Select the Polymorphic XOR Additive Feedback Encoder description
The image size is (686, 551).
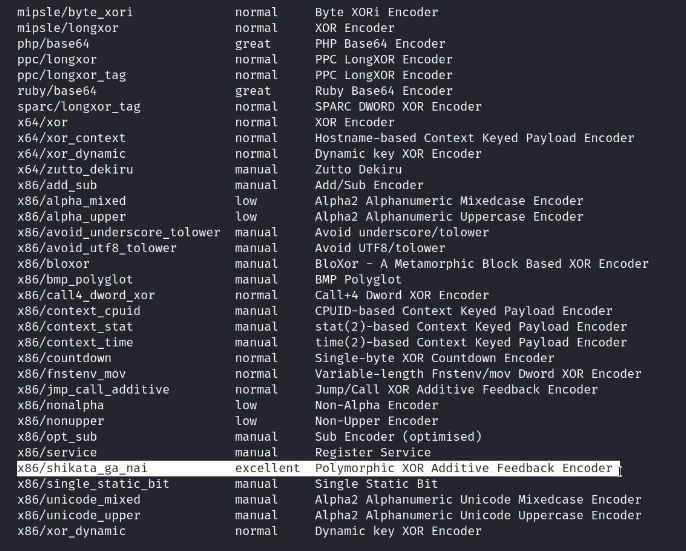pos(463,468)
